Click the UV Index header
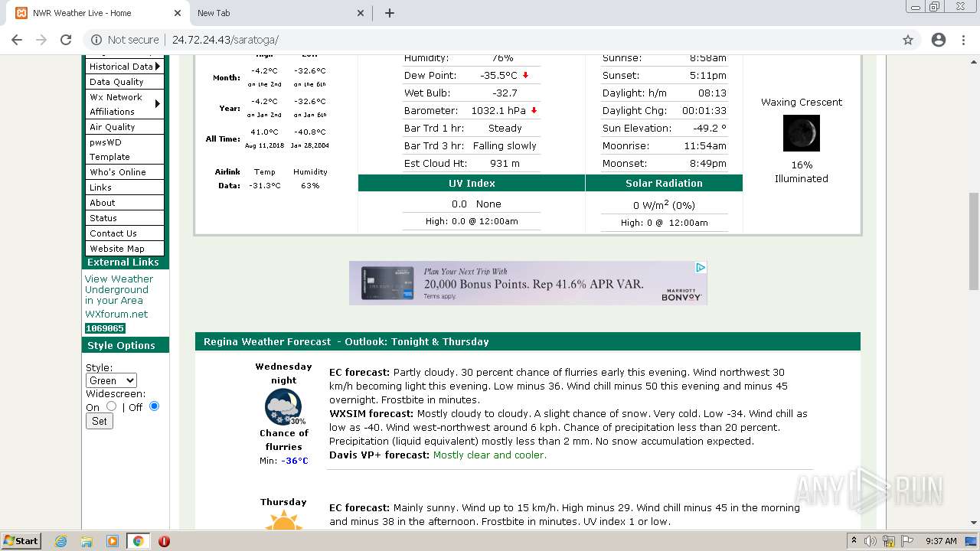Viewport: 980px width, 551px height. pos(472,184)
